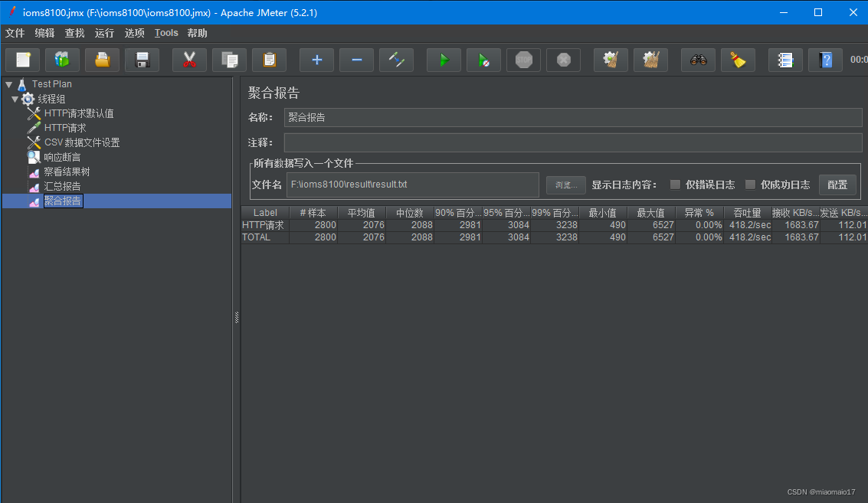Image resolution: width=868 pixels, height=503 pixels.
Task: Save the test plan with floppy icon
Action: [x=142, y=60]
